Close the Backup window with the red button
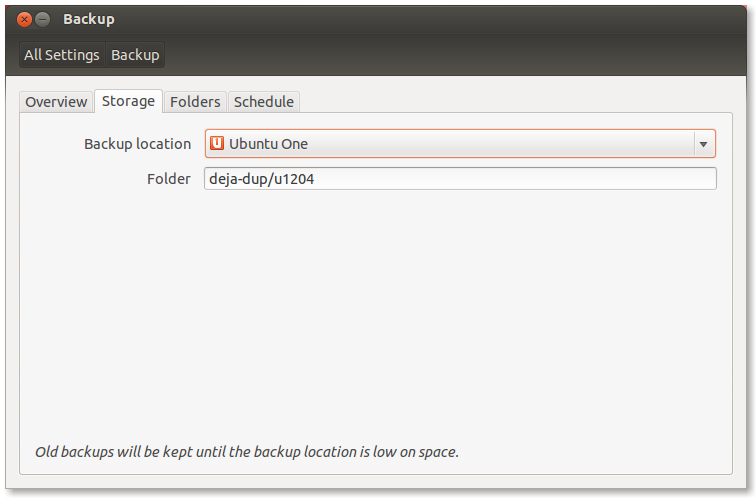Viewport: 756px width, 498px height. point(24,19)
